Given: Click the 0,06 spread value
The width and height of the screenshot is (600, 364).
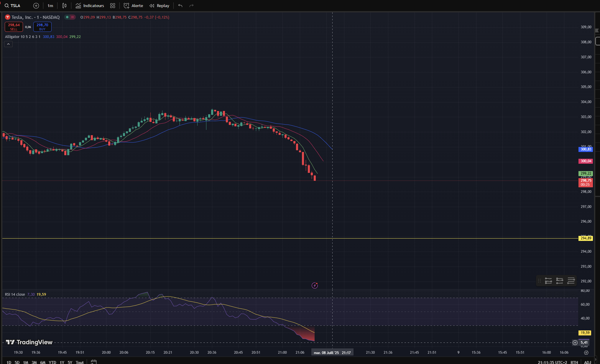Looking at the screenshot, I should (x=28, y=27).
